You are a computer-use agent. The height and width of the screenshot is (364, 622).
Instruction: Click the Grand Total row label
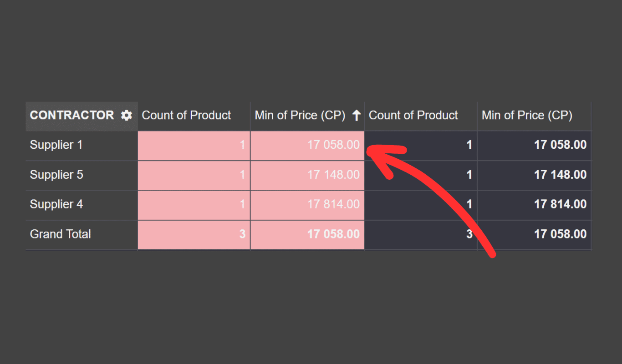point(61,234)
